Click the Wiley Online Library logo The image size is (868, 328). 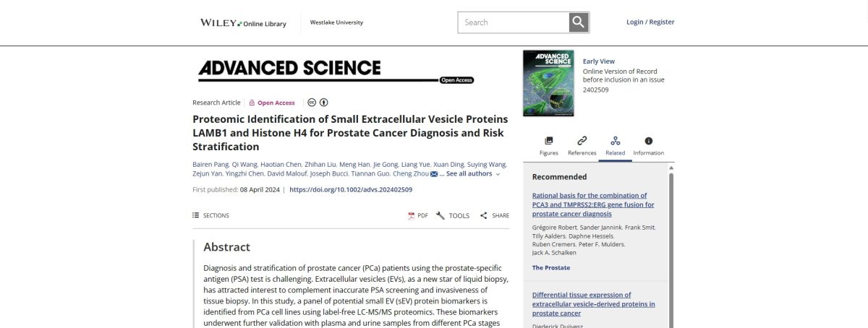tap(243, 23)
